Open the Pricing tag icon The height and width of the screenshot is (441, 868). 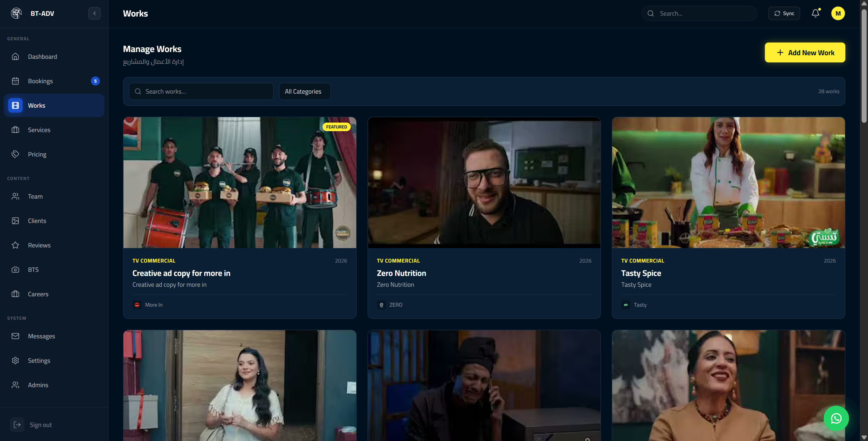[16, 154]
